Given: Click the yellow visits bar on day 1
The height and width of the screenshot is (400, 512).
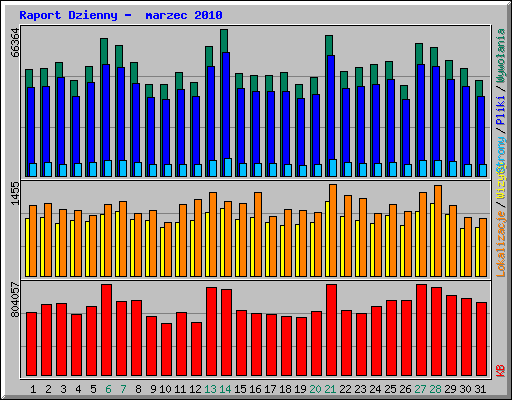Looking at the screenshot, I should (27, 247).
